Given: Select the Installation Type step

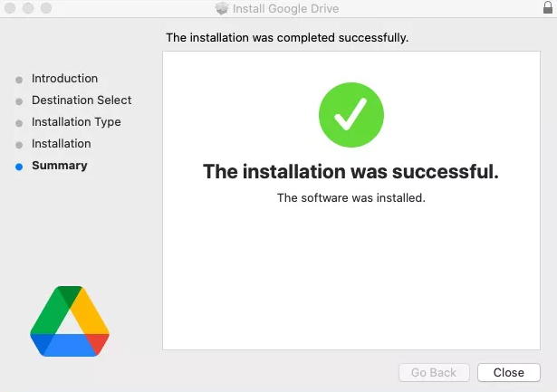Looking at the screenshot, I should tap(76, 122).
